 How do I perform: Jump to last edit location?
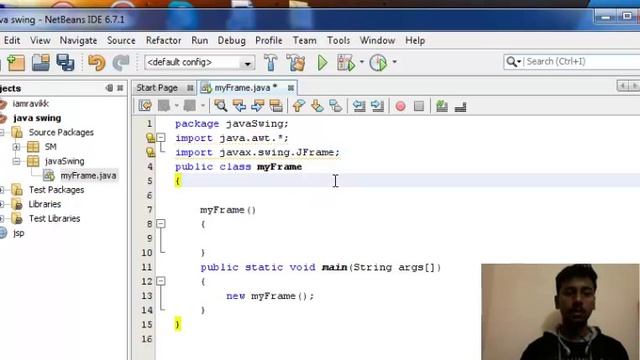tap(145, 106)
